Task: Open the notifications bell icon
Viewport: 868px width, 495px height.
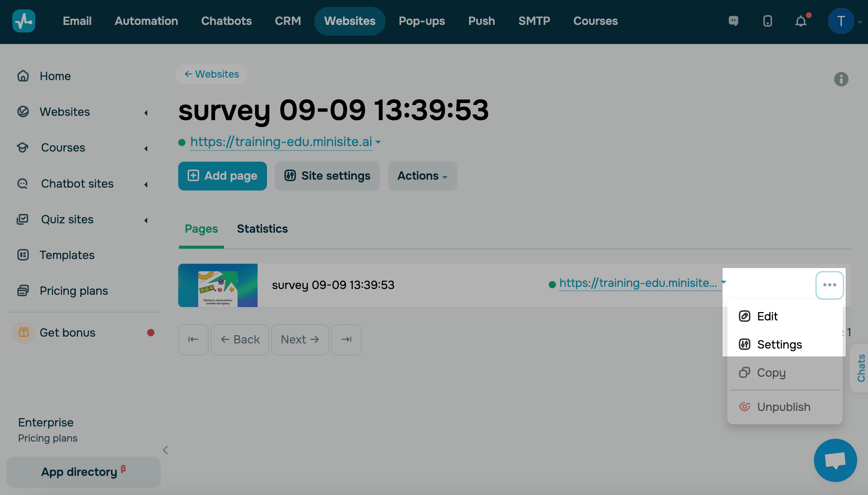Action: (x=801, y=21)
